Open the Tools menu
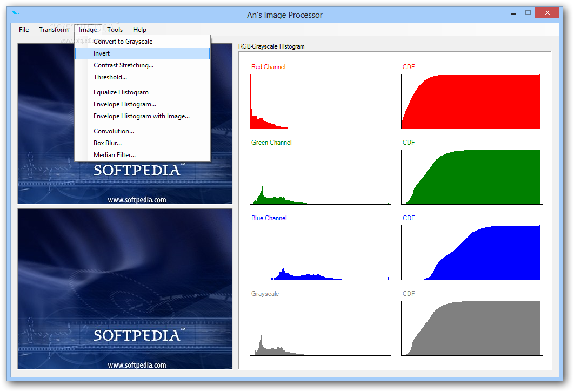The image size is (574, 392). [115, 30]
